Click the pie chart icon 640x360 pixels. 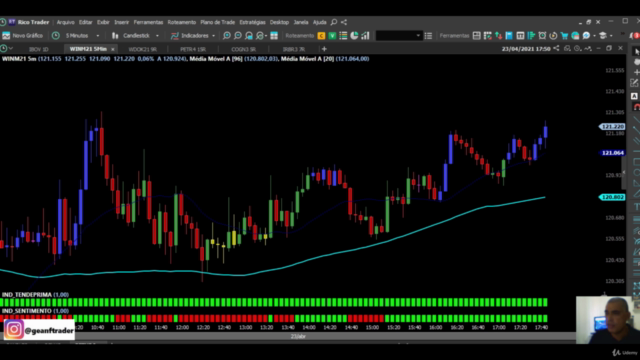pyautogui.click(x=354, y=36)
